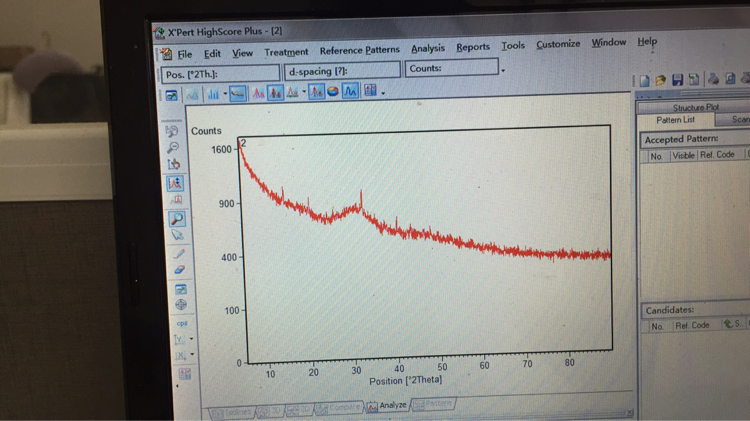Select the arrow pointer tool
This screenshot has height=421, width=750.
click(177, 235)
